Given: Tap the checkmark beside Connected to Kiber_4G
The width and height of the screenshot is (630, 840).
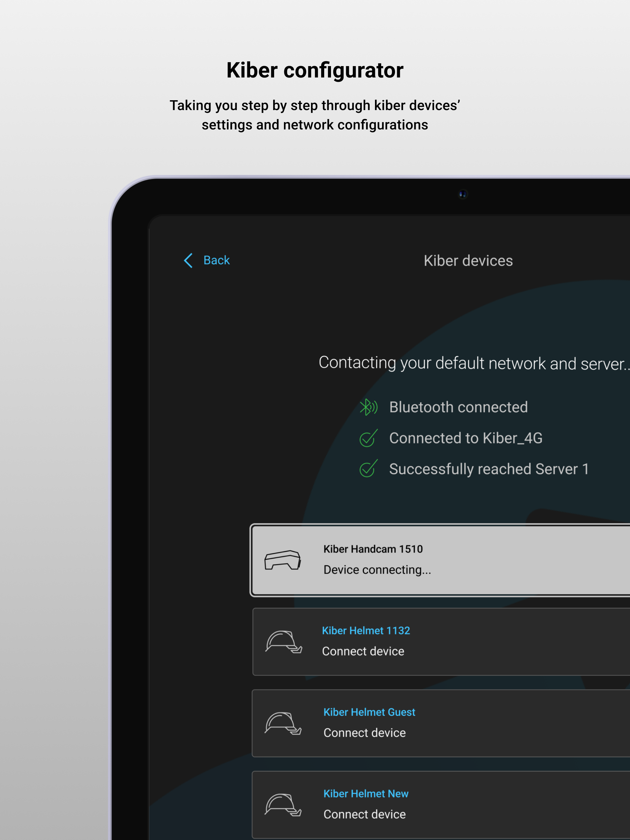Looking at the screenshot, I should tap(368, 438).
